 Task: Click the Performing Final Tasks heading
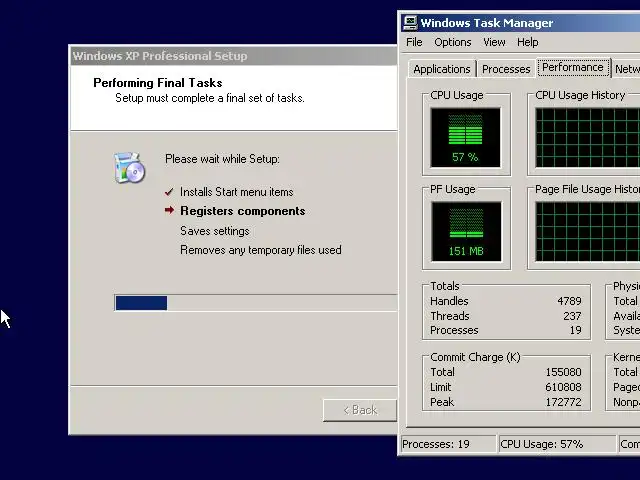coord(158,83)
